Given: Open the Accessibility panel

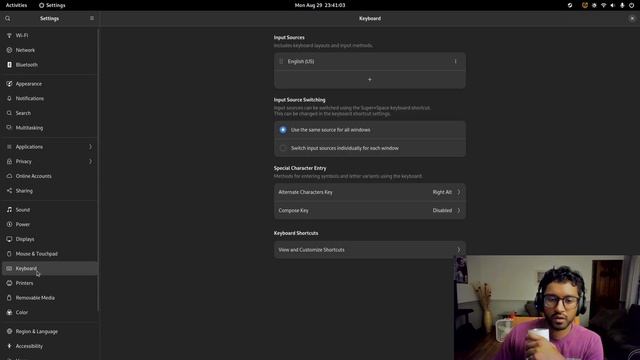Looking at the screenshot, I should pyautogui.click(x=50, y=346).
